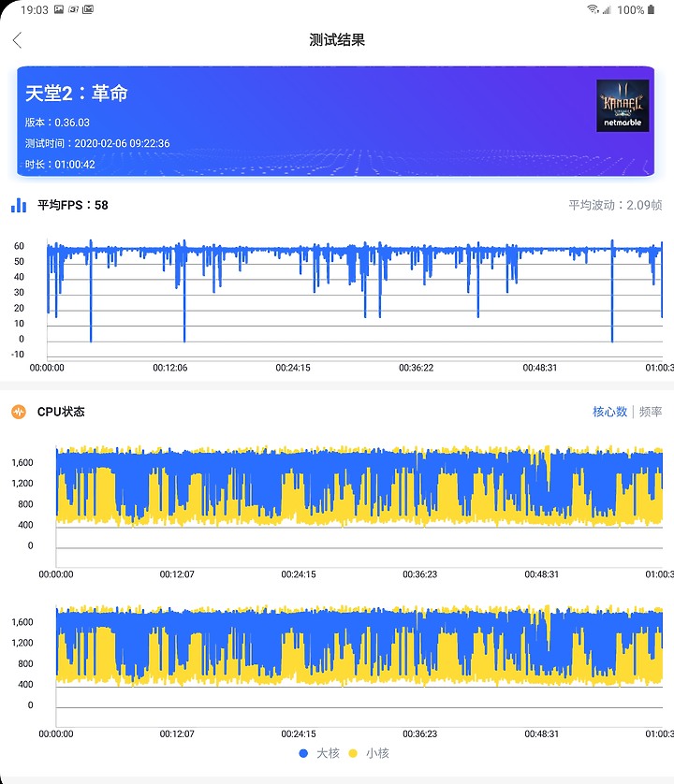This screenshot has height=784, width=674.
Task: Switch CPU chart to 频率 tab
Action: 651,412
